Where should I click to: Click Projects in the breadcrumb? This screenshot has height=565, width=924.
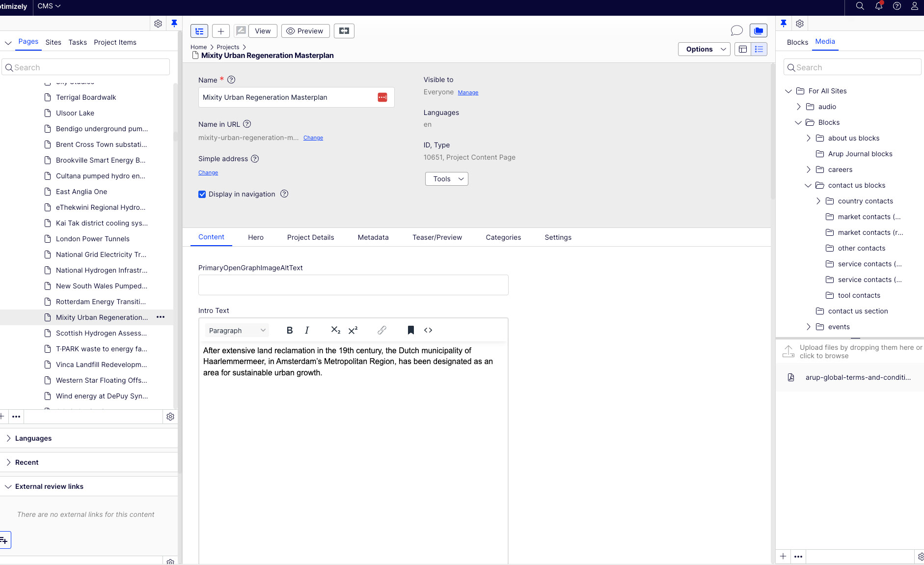click(228, 47)
